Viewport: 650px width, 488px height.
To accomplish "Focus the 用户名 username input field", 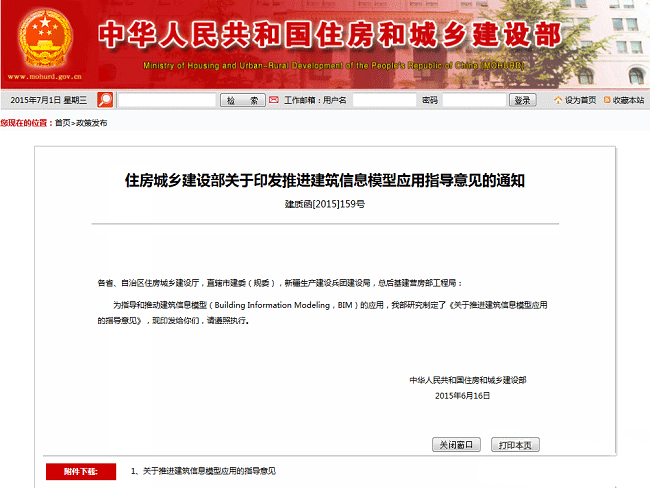I will tap(384, 100).
